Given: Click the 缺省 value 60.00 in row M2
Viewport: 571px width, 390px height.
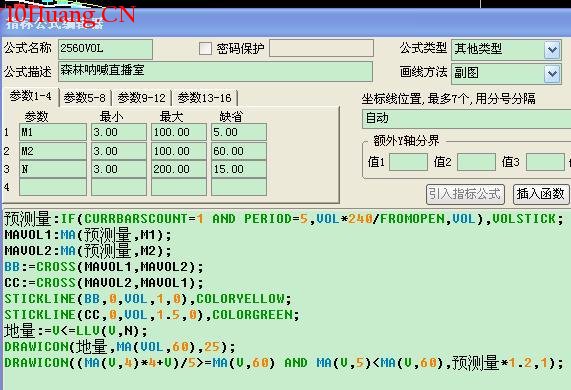Looking at the screenshot, I should click(x=239, y=151).
